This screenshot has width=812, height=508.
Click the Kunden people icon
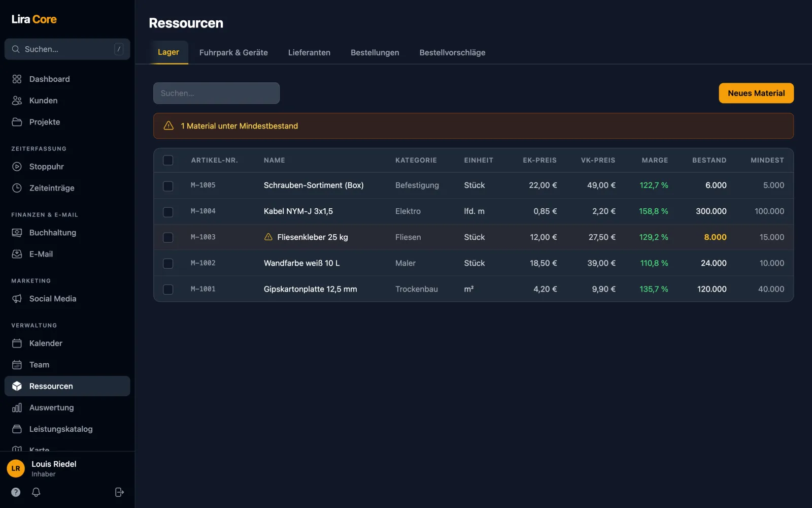(17, 101)
